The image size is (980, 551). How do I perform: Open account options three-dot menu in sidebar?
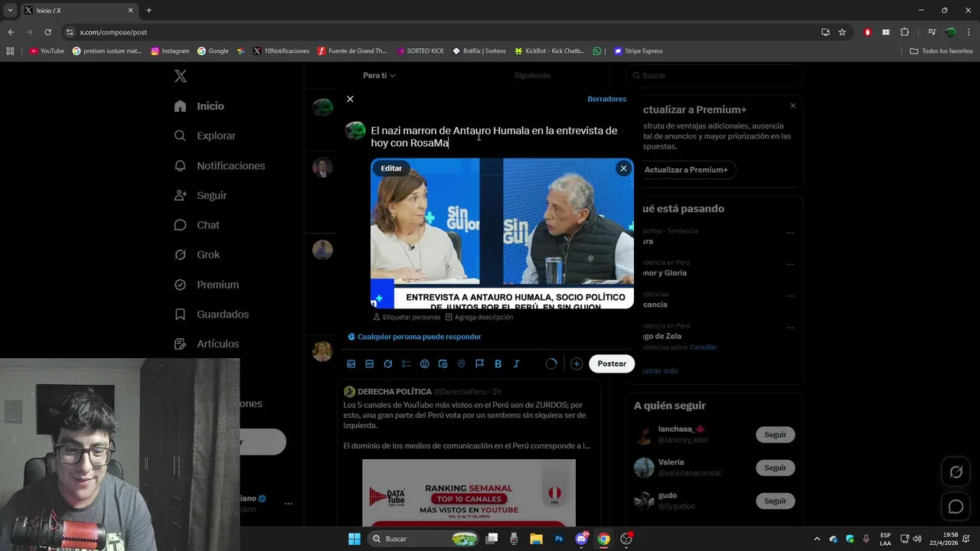(289, 504)
